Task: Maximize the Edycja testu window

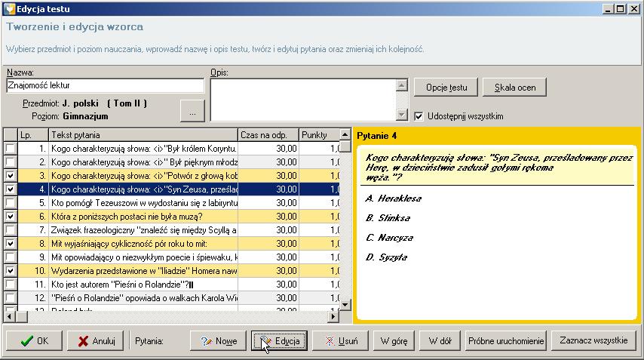Action: 620,8
